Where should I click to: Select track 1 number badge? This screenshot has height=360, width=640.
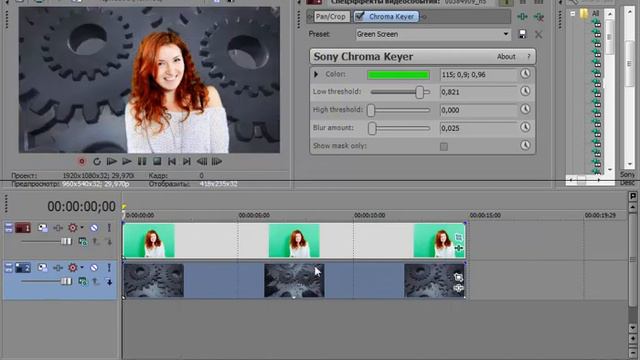click(23, 228)
